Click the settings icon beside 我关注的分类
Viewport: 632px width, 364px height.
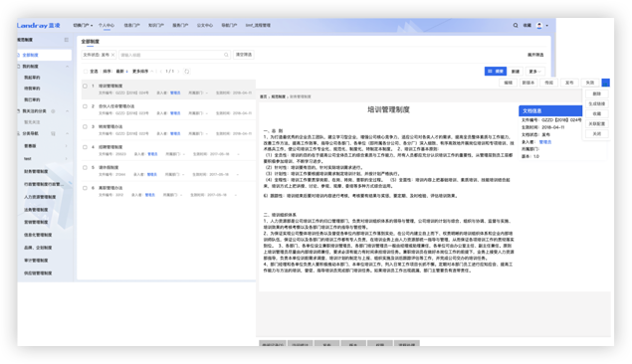click(53, 111)
